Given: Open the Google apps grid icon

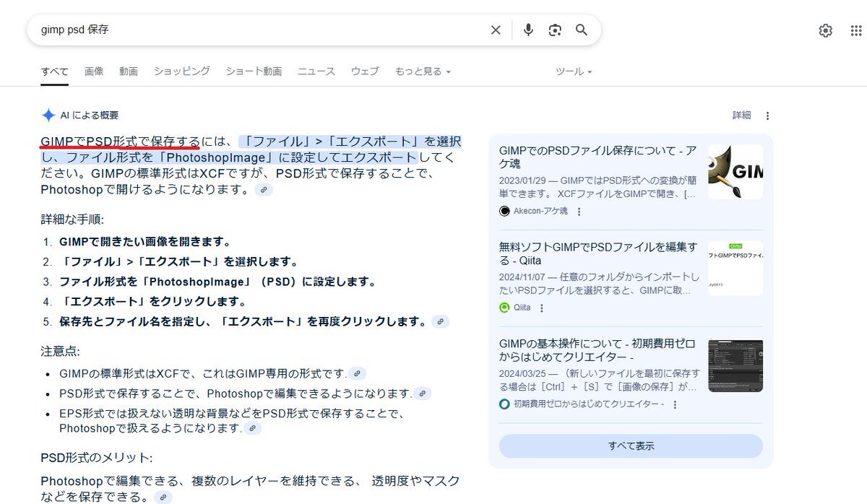Looking at the screenshot, I should point(856,30).
